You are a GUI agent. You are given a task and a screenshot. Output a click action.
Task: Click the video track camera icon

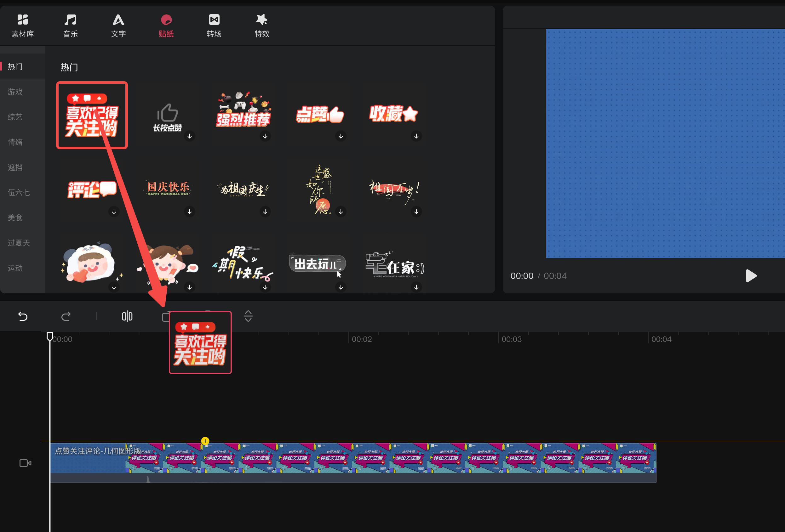point(25,463)
